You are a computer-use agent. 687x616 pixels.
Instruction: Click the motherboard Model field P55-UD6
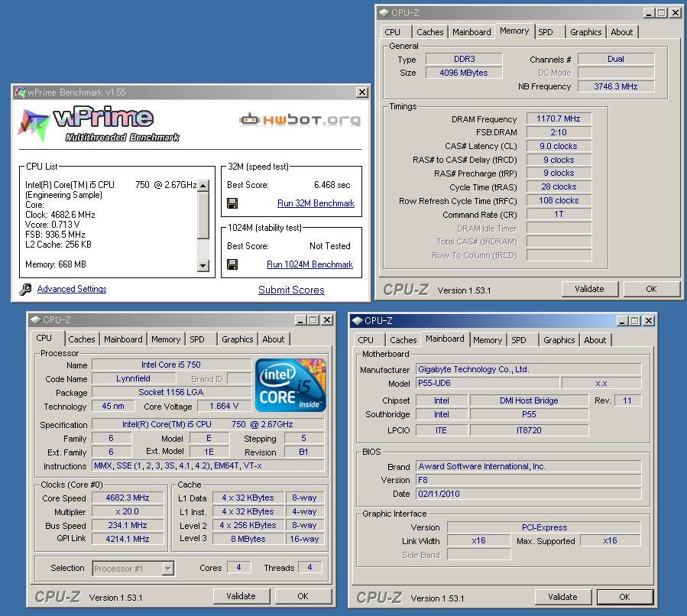click(x=488, y=384)
